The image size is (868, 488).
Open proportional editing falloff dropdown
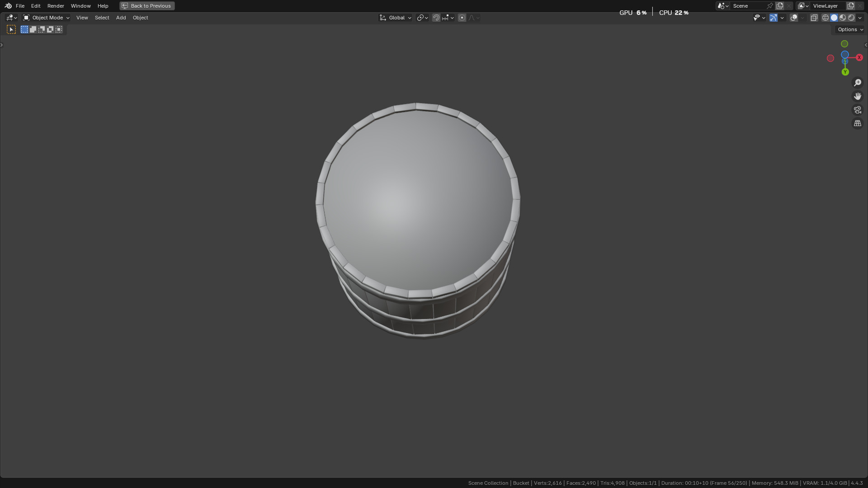(474, 18)
